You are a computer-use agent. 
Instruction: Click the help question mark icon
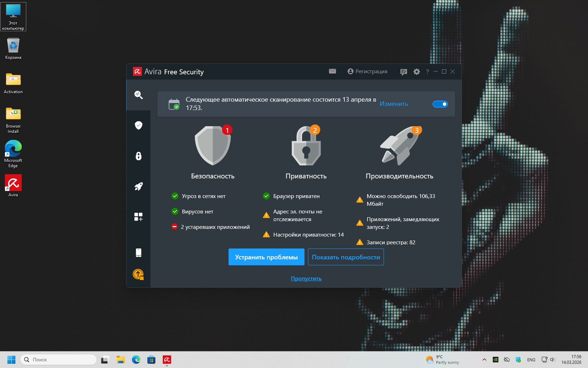click(427, 72)
